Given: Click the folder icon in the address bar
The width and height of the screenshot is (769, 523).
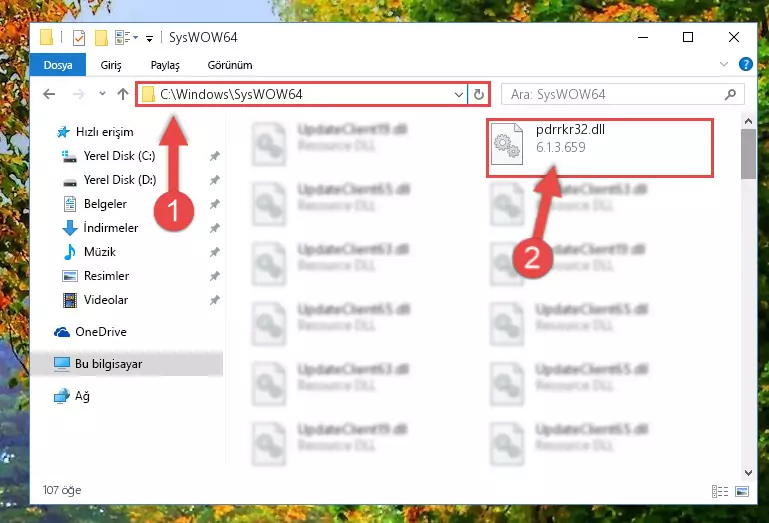Looking at the screenshot, I should coord(148,94).
